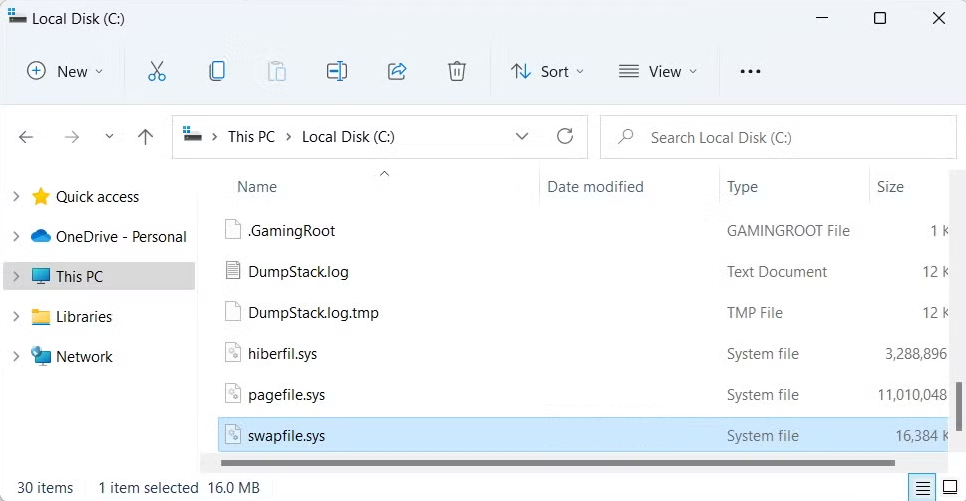This screenshot has height=501, width=966.
Task: Click the 30 items status text
Action: tap(45, 487)
